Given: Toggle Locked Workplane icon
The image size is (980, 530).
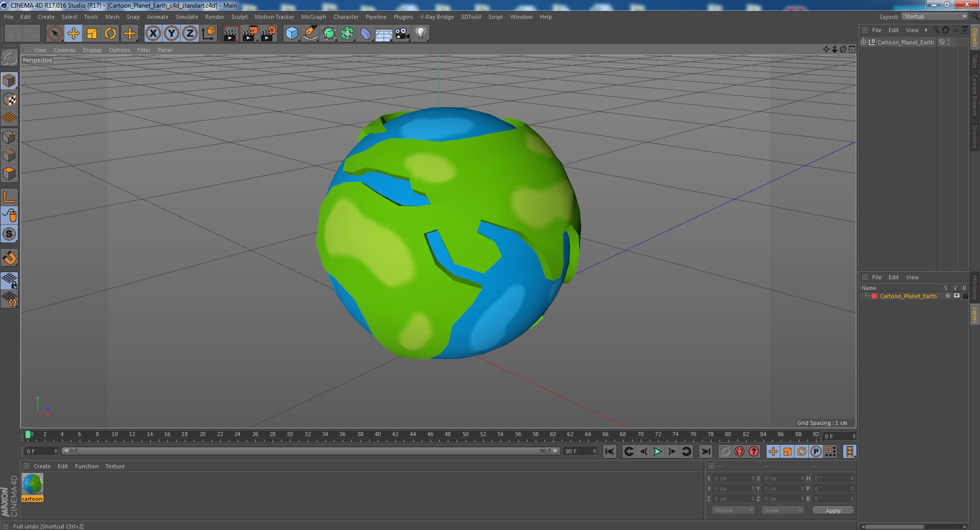Looking at the screenshot, I should pyautogui.click(x=9, y=280).
